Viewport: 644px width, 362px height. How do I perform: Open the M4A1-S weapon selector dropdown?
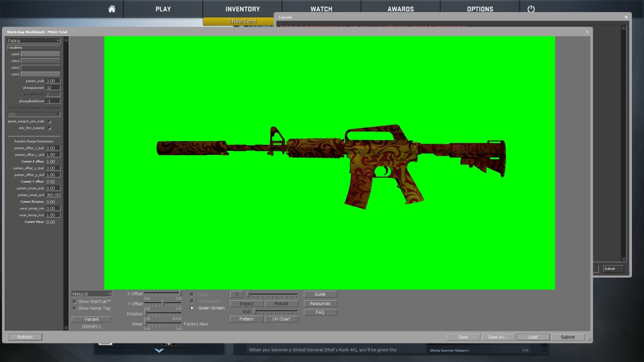[91, 294]
